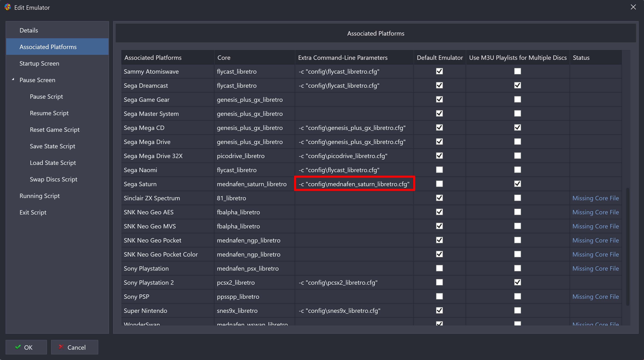Collapse the Pause Screen tree arrow

tap(13, 79)
